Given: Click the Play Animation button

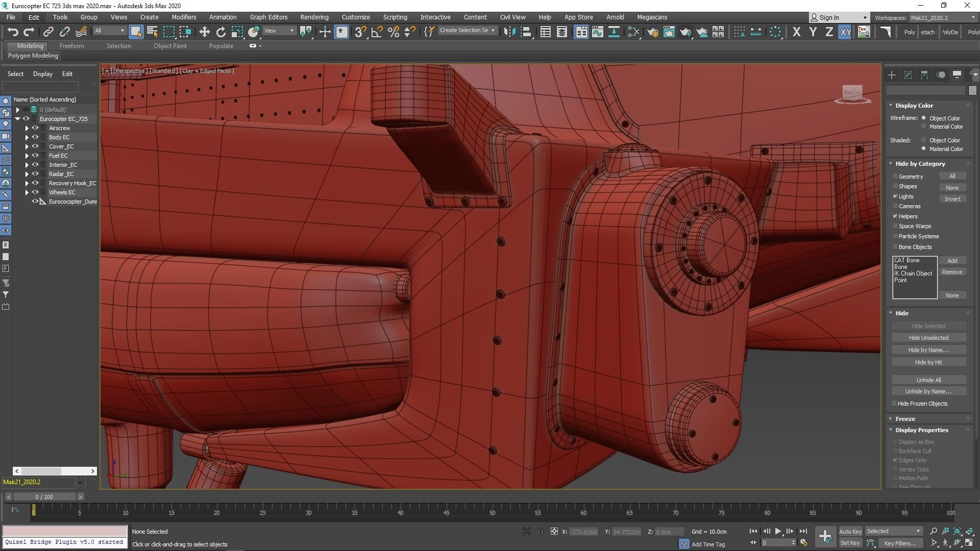Looking at the screenshot, I should coord(778,531).
